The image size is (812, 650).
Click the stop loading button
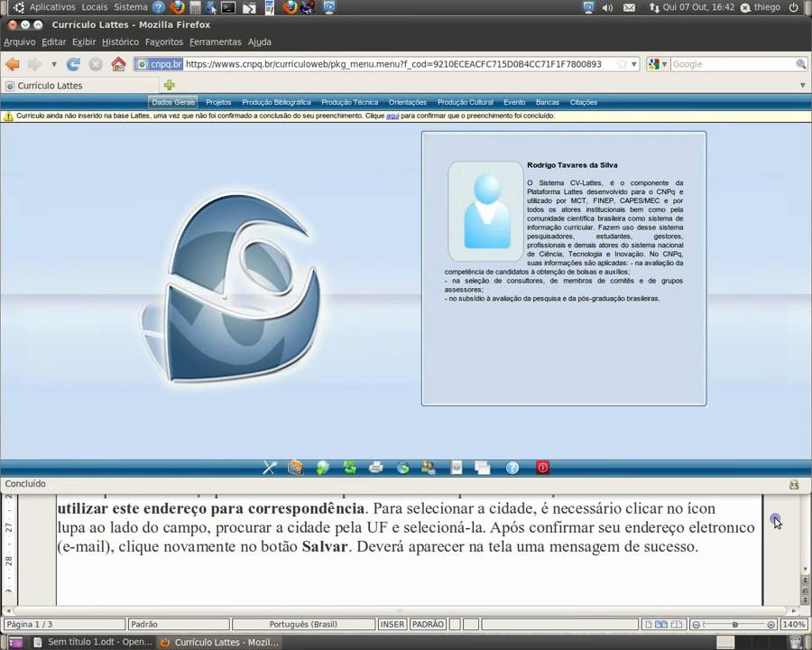[96, 64]
